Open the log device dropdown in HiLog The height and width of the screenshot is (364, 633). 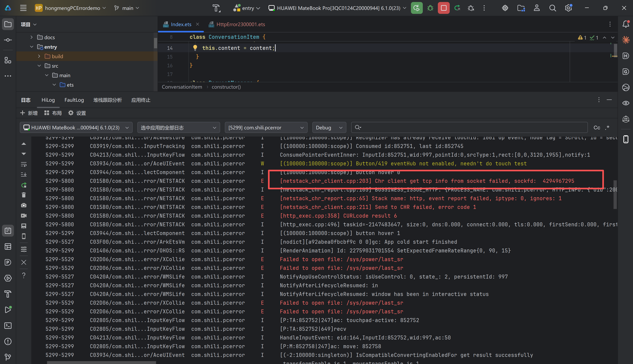(76, 128)
